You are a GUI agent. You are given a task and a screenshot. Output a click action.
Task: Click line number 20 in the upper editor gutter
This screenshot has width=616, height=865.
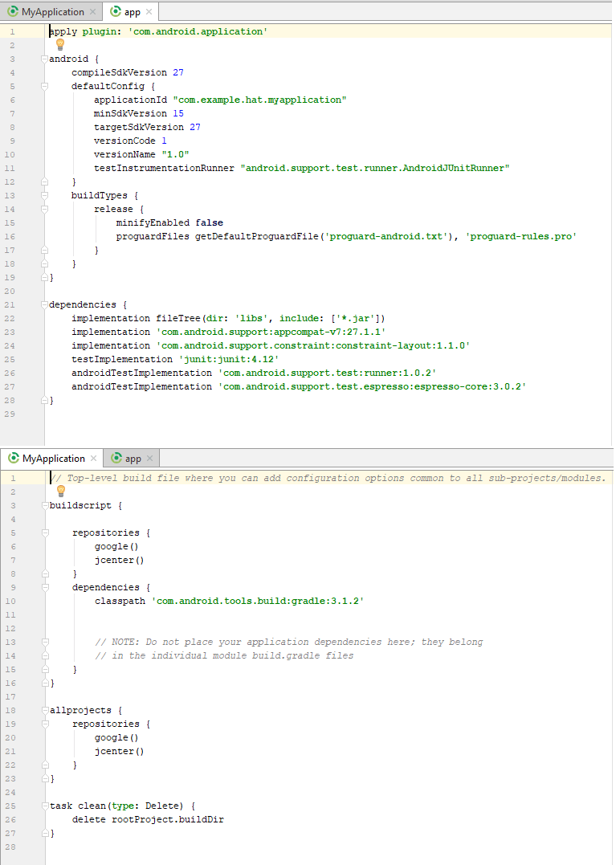coord(10,292)
